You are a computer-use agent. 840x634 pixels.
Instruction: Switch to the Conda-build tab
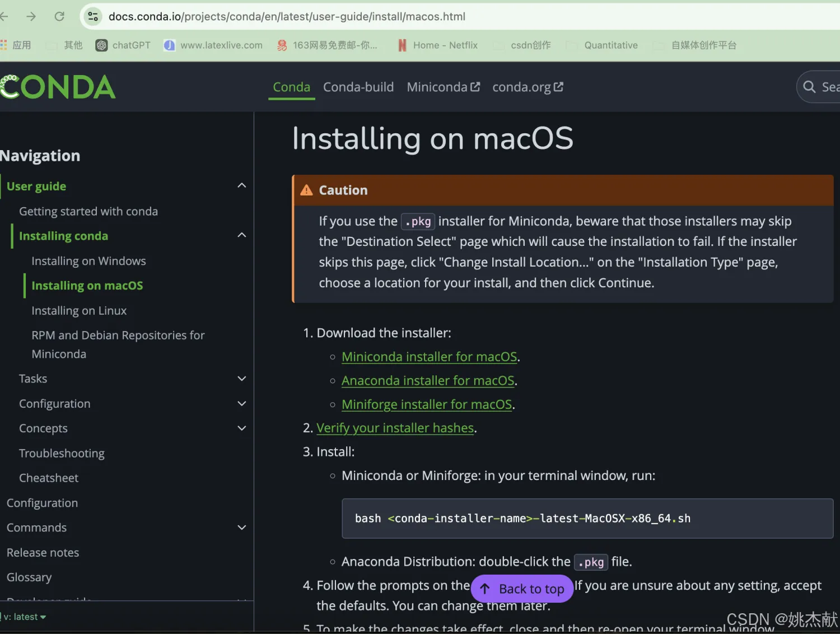(x=358, y=87)
